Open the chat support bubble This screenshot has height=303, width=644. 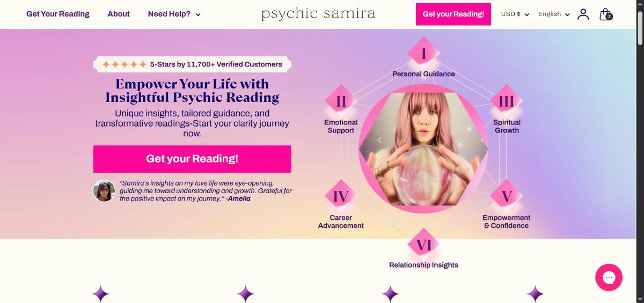(x=609, y=277)
